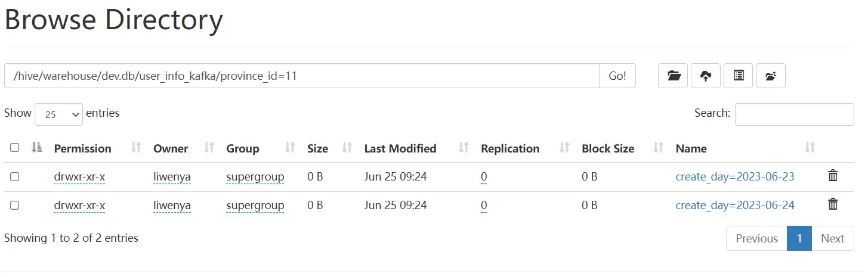Open the create_day=2023-06-24 directory link
Screen dimensions: 868x277
pyautogui.click(x=735, y=205)
